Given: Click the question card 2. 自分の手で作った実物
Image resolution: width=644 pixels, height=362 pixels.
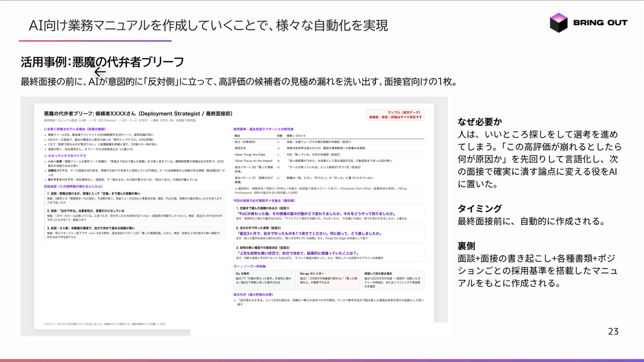Looking at the screenshot, I should (x=329, y=233).
